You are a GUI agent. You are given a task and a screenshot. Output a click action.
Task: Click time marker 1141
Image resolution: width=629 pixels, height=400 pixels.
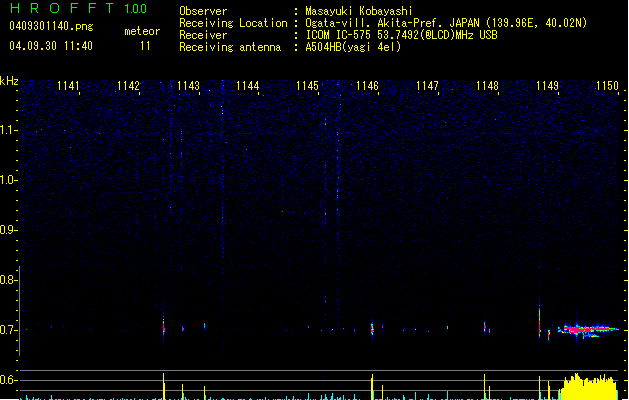coord(68,86)
